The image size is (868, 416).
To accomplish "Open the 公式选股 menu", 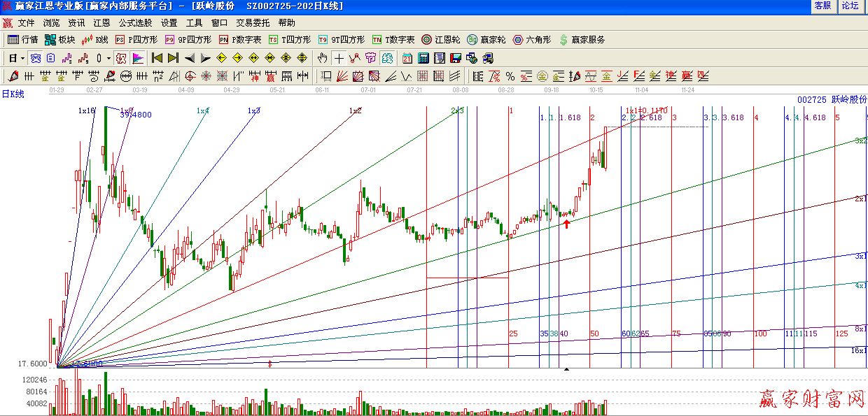I will pyautogui.click(x=135, y=23).
